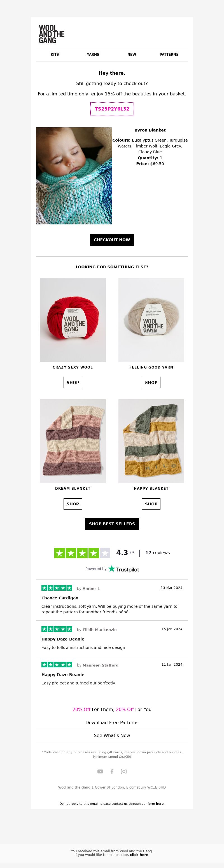Viewport: 224px width, 868px height.
Task: Open the Download Free Patterns link
Action: tap(112, 722)
